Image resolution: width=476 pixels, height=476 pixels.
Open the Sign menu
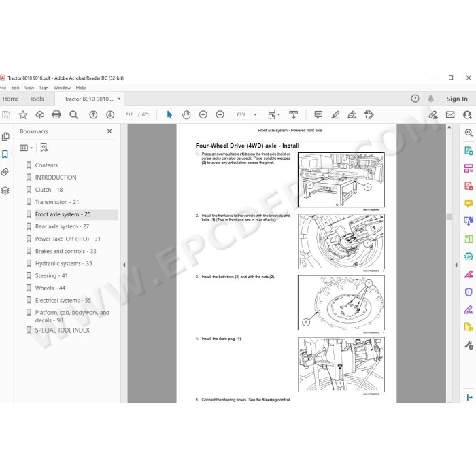44,88
